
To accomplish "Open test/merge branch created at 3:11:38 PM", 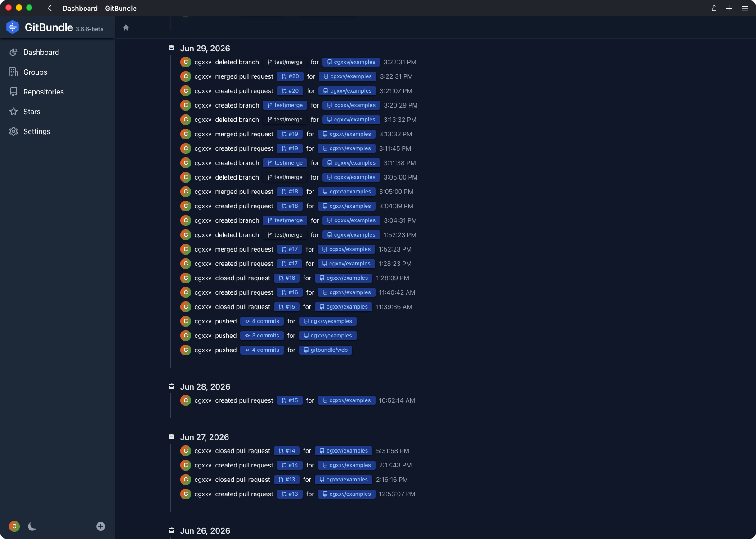I will 285,163.
